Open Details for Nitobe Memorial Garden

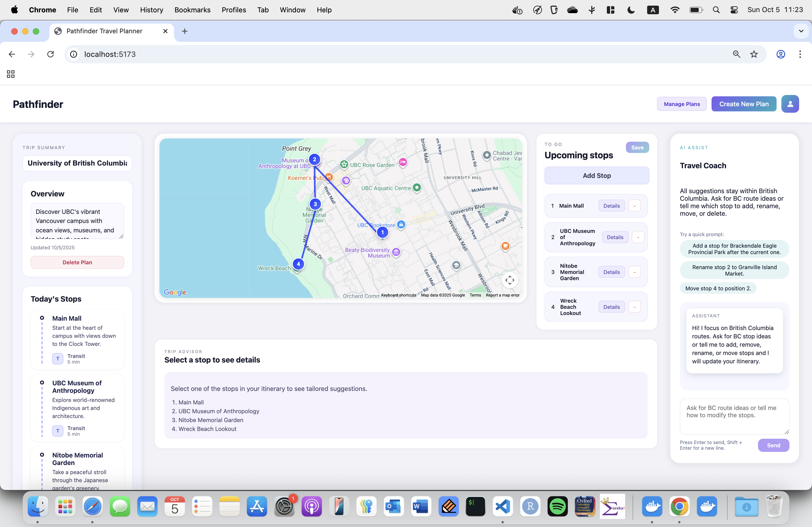click(611, 272)
